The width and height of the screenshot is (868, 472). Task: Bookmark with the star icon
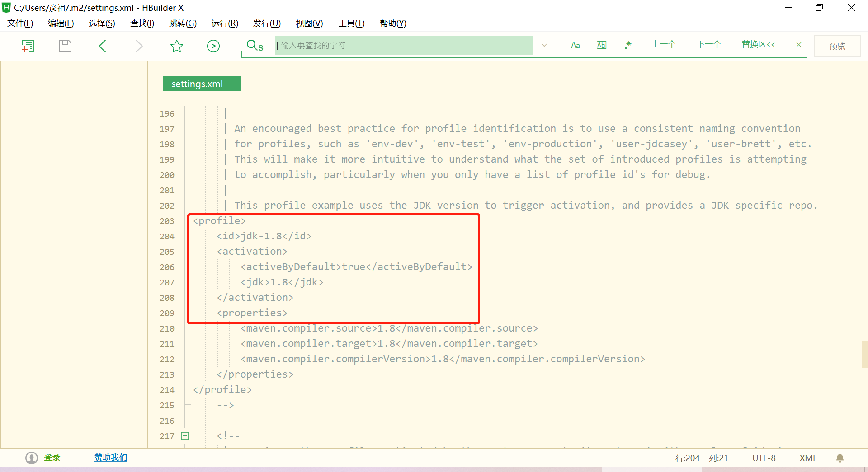176,46
